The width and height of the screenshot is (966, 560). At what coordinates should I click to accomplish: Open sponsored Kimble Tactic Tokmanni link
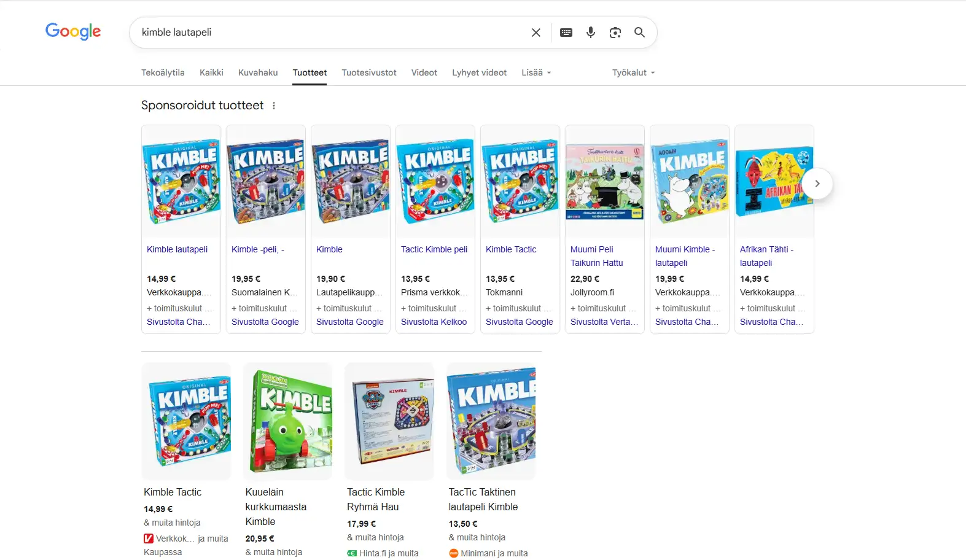[511, 249]
